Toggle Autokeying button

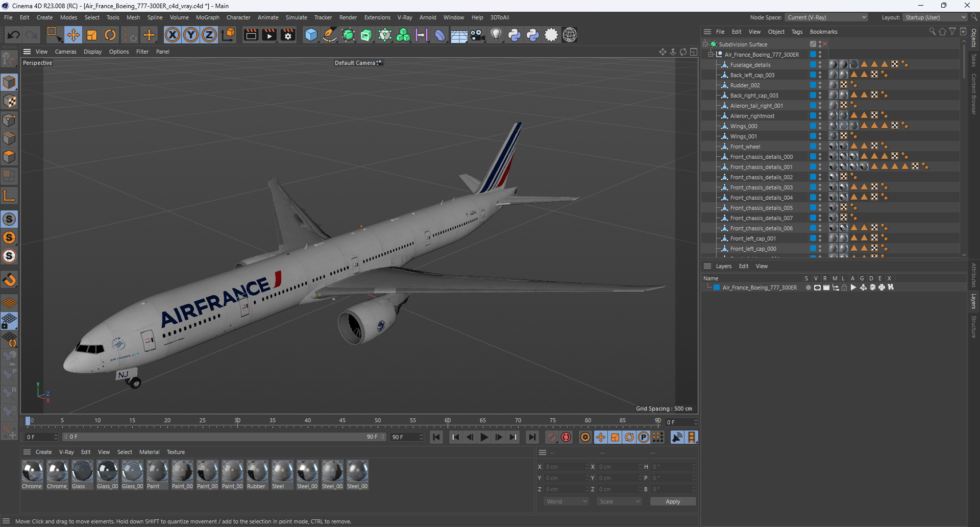pyautogui.click(x=566, y=437)
